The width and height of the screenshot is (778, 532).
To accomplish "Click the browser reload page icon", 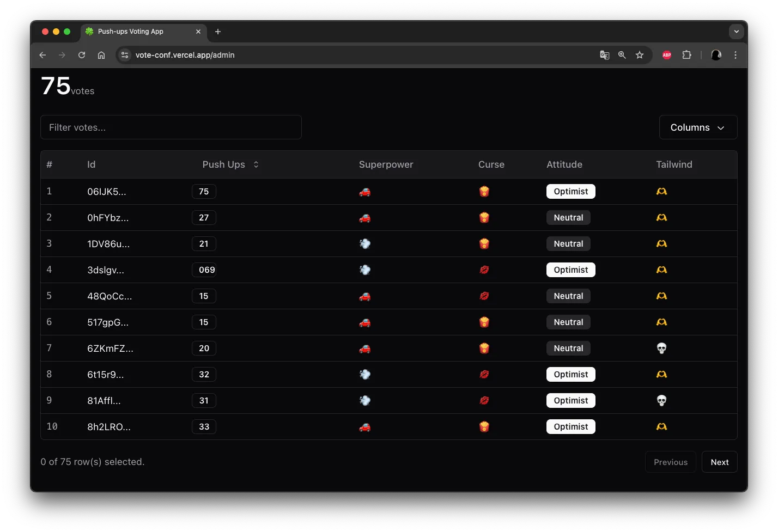I will pos(82,55).
